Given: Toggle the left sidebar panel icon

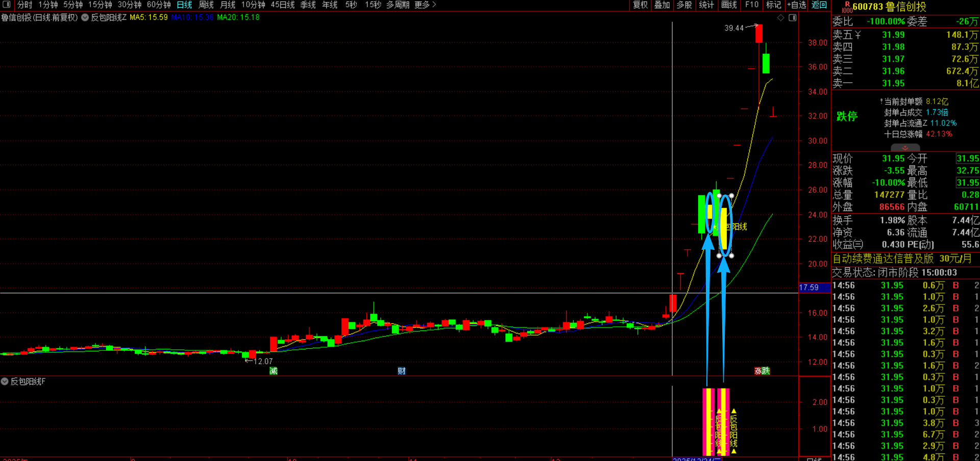Looking at the screenshot, I should (7, 5).
